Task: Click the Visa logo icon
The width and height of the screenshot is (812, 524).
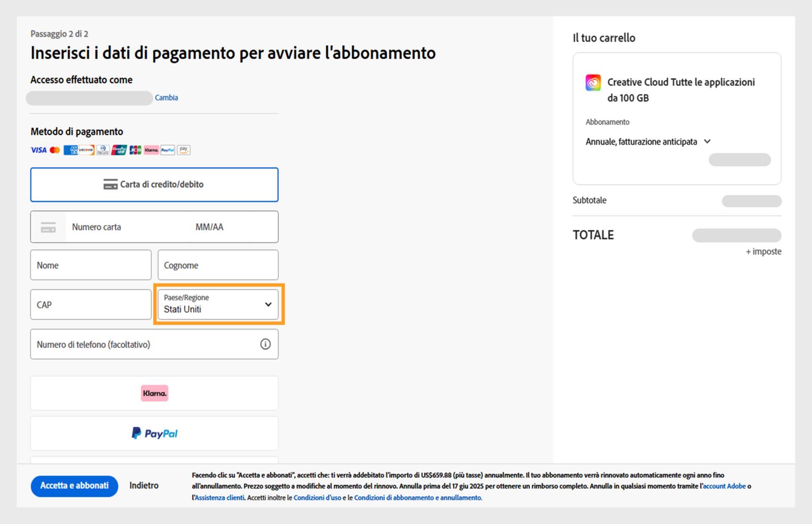Action: (38, 150)
